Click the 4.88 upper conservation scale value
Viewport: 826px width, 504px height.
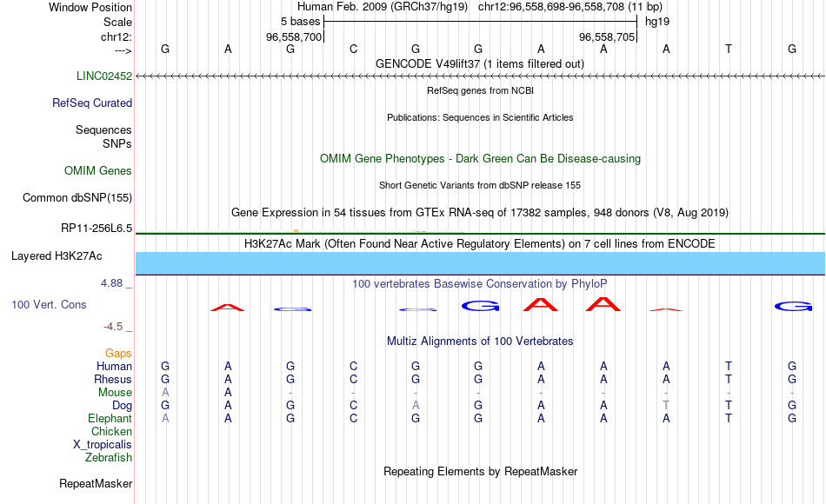pos(111,283)
